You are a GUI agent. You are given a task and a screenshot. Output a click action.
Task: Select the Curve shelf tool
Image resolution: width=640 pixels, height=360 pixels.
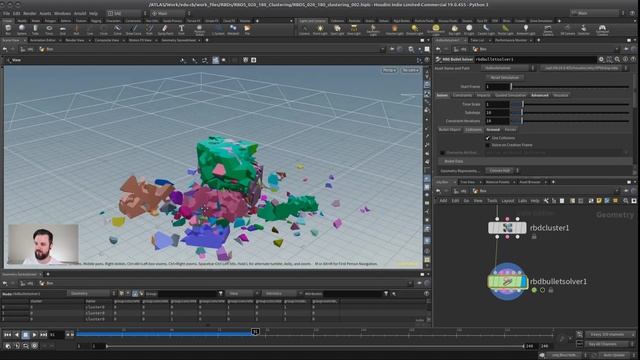click(117, 29)
